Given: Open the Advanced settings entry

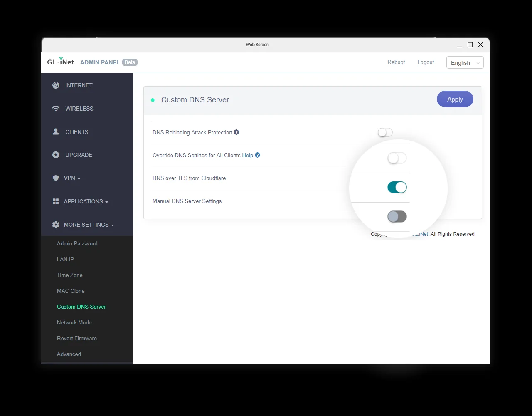Looking at the screenshot, I should [x=69, y=354].
